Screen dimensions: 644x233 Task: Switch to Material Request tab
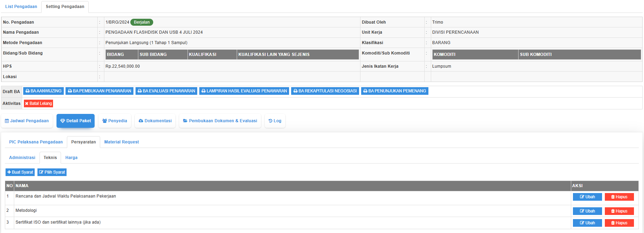click(121, 142)
